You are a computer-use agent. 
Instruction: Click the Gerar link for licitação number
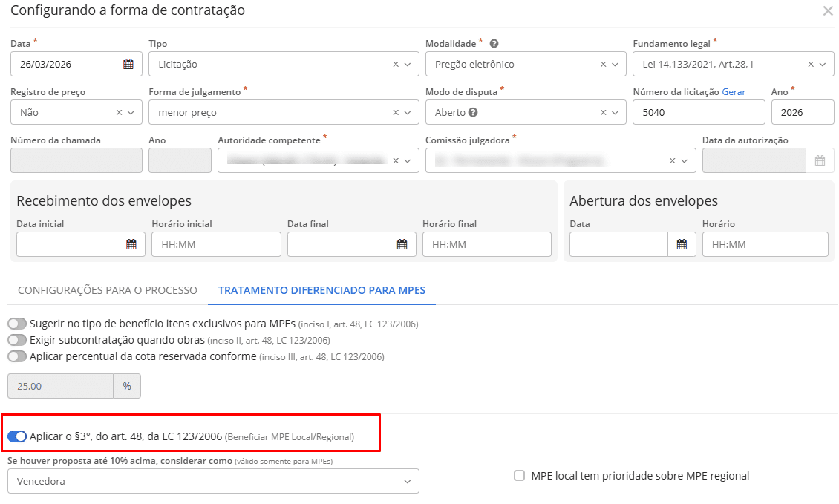734,92
